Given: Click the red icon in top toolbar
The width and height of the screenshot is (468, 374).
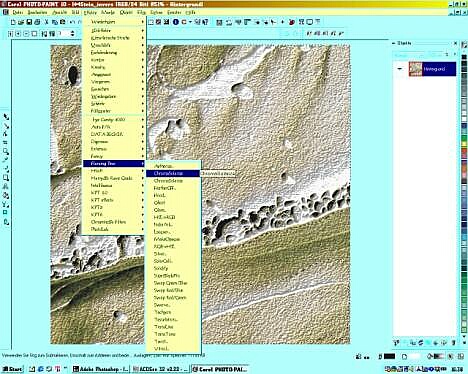Looking at the screenshot, I should (292, 22).
